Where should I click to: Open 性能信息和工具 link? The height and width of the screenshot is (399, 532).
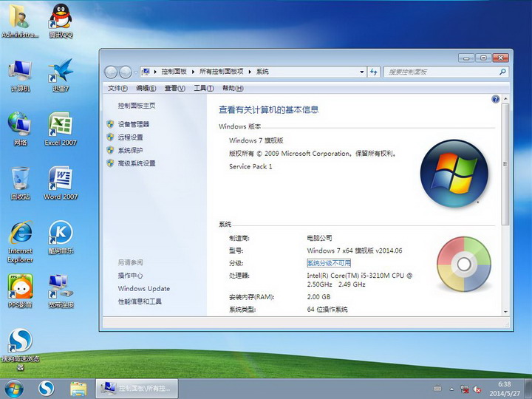[140, 301]
